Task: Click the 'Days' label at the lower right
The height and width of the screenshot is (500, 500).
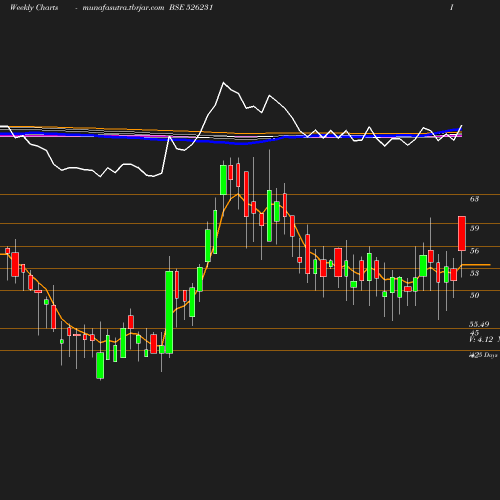Action: tap(490, 355)
